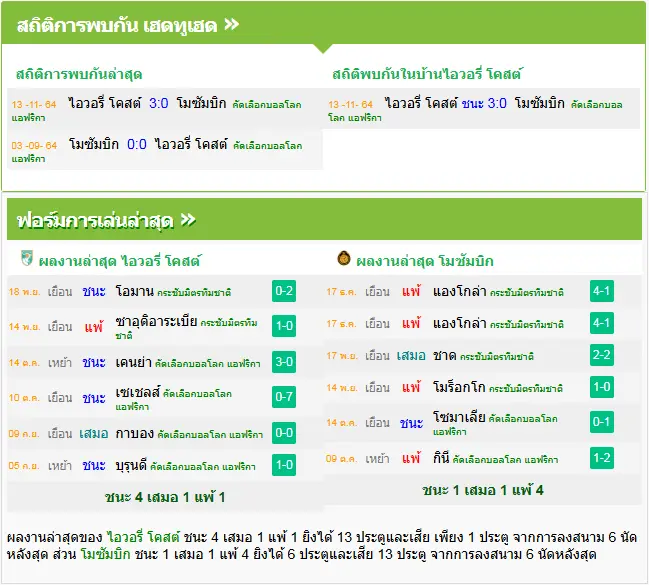
Task: Click the โมซัมบิก link in summary paragraph
Action: 106,554
